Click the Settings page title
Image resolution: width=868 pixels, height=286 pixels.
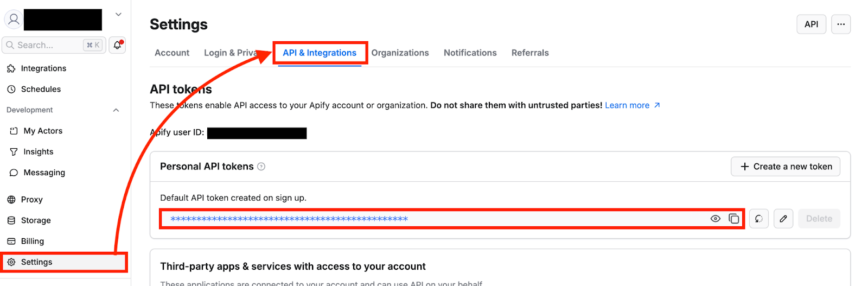pyautogui.click(x=178, y=24)
